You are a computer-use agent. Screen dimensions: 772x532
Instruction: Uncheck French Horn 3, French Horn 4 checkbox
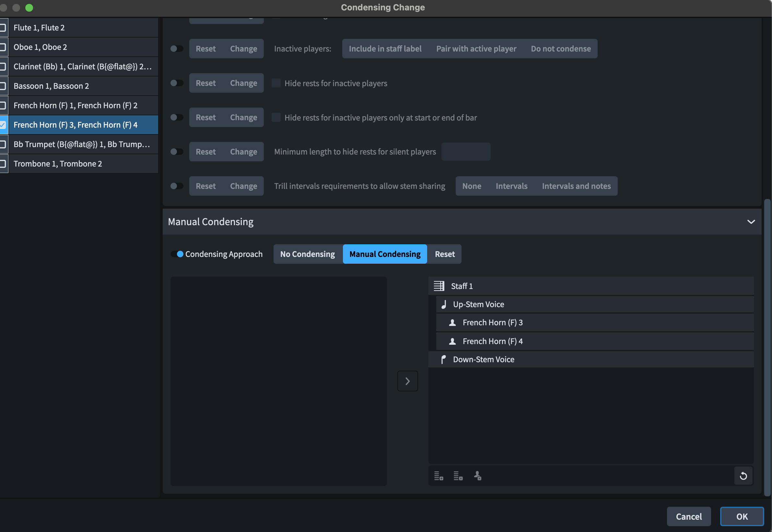pos(3,125)
